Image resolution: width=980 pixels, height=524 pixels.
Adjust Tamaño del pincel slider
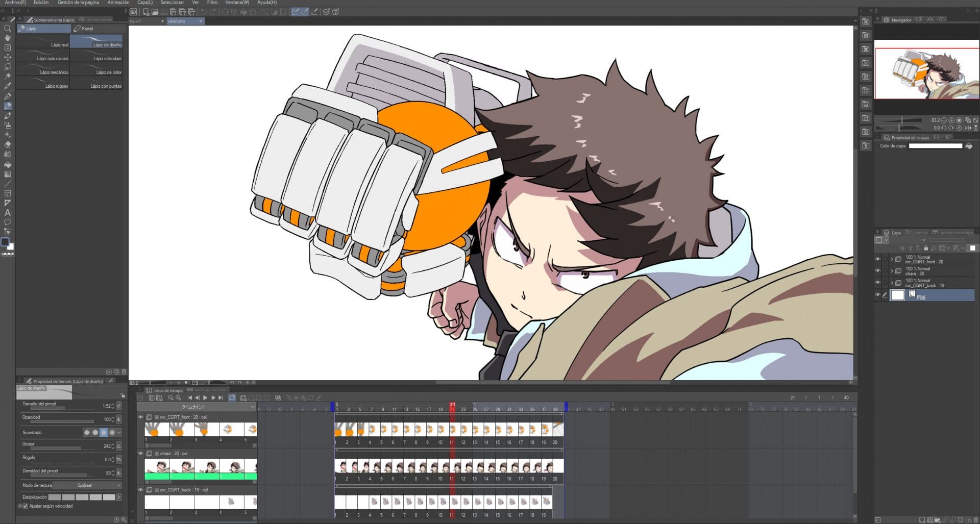[62, 408]
